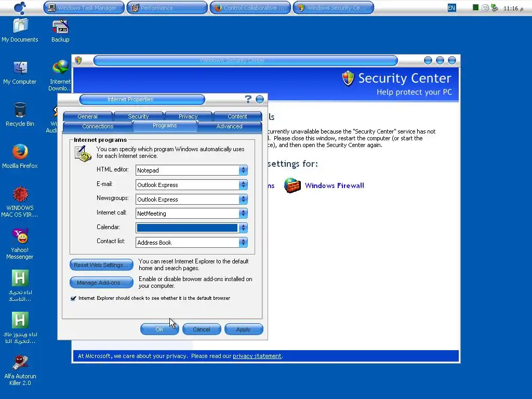Switch to the Advanced tab

[x=229, y=126]
